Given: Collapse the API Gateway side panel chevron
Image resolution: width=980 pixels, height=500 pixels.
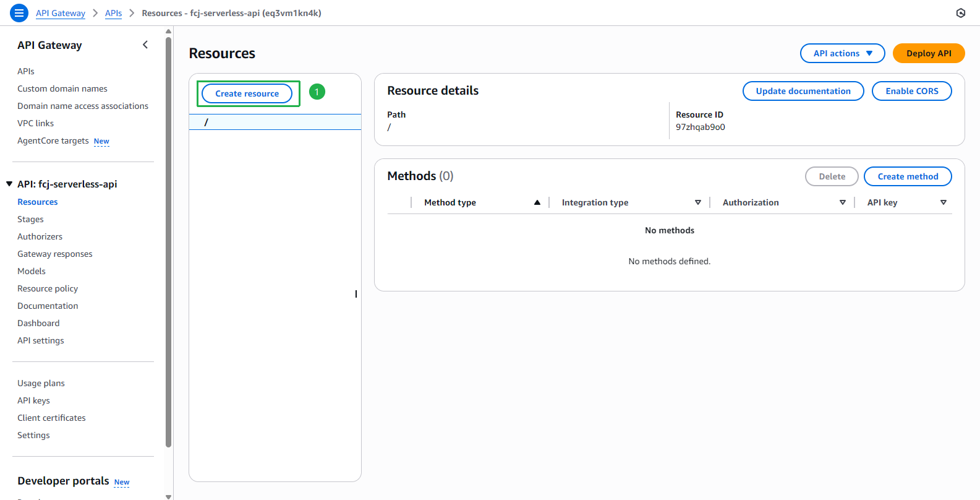Looking at the screenshot, I should click(145, 45).
